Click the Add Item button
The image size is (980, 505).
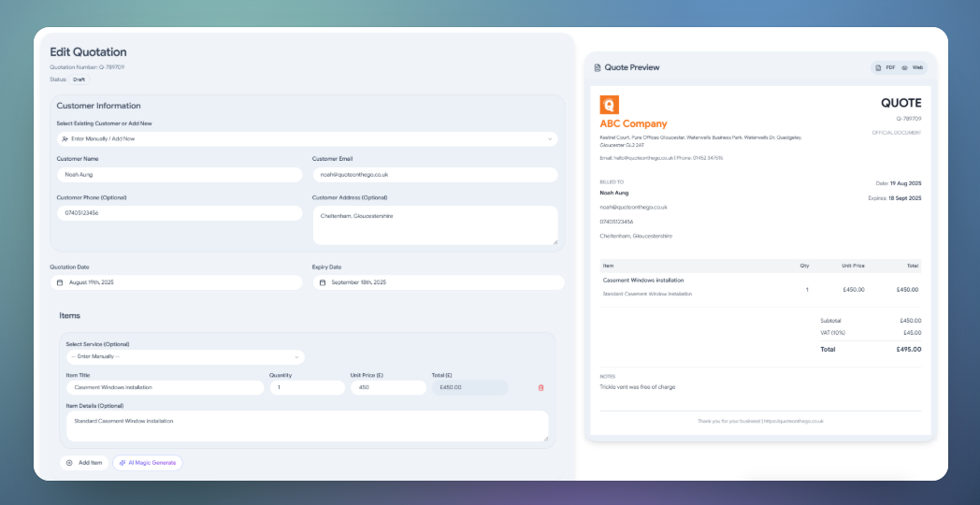coord(84,463)
